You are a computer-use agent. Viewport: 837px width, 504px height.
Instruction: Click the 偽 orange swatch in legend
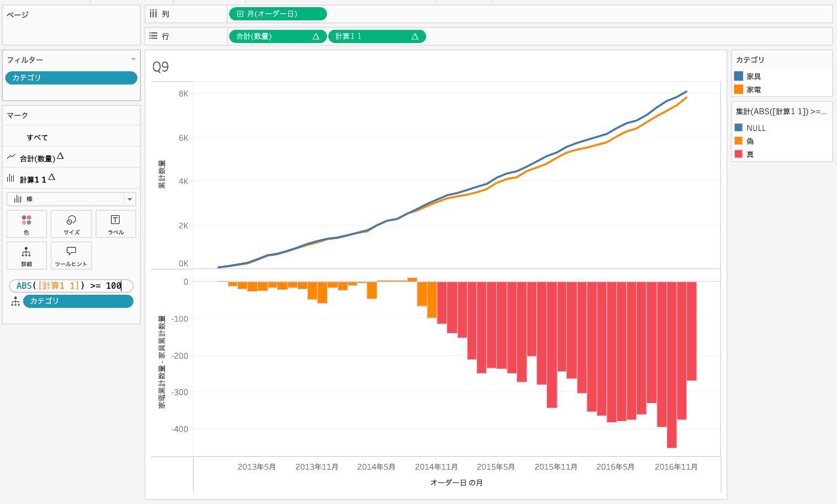pyautogui.click(x=738, y=141)
